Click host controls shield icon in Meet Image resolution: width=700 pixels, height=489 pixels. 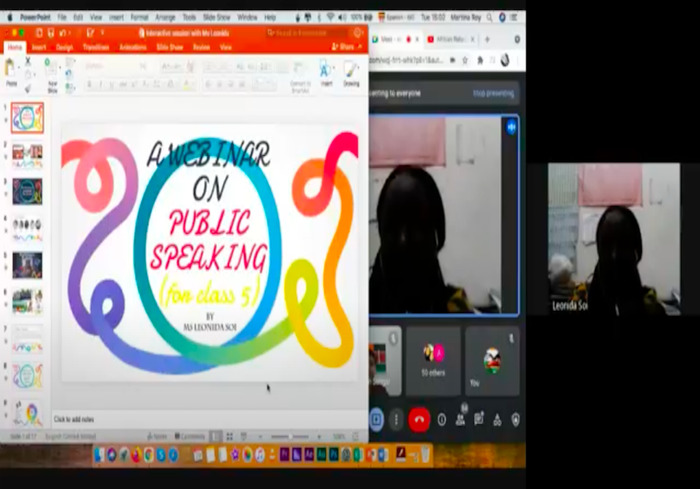click(x=516, y=420)
